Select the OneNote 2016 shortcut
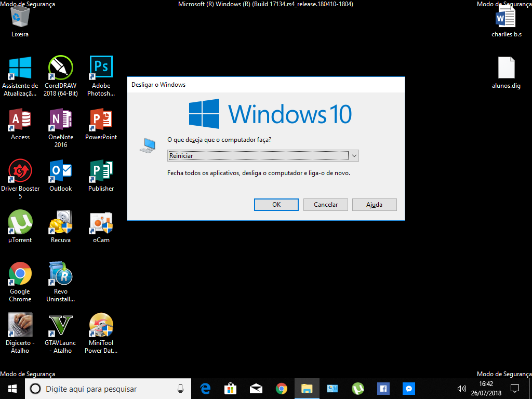Screen dimensions: 532x399 pyautogui.click(x=61, y=128)
